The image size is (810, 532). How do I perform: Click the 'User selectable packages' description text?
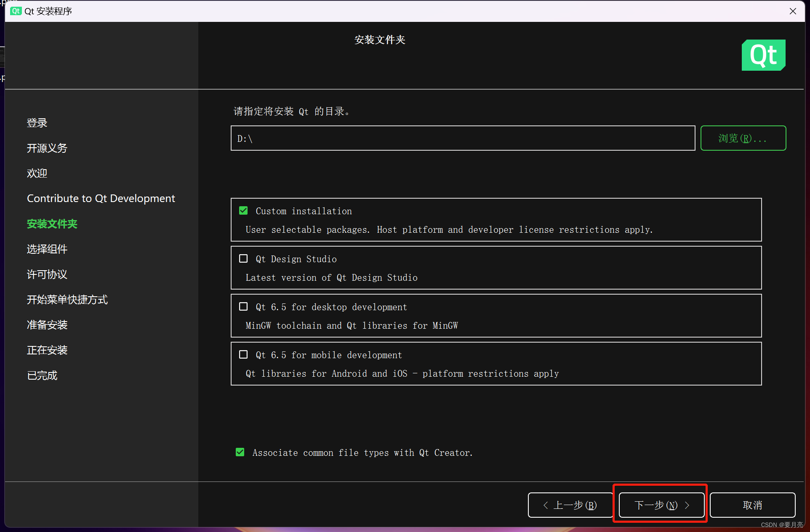pyautogui.click(x=449, y=230)
